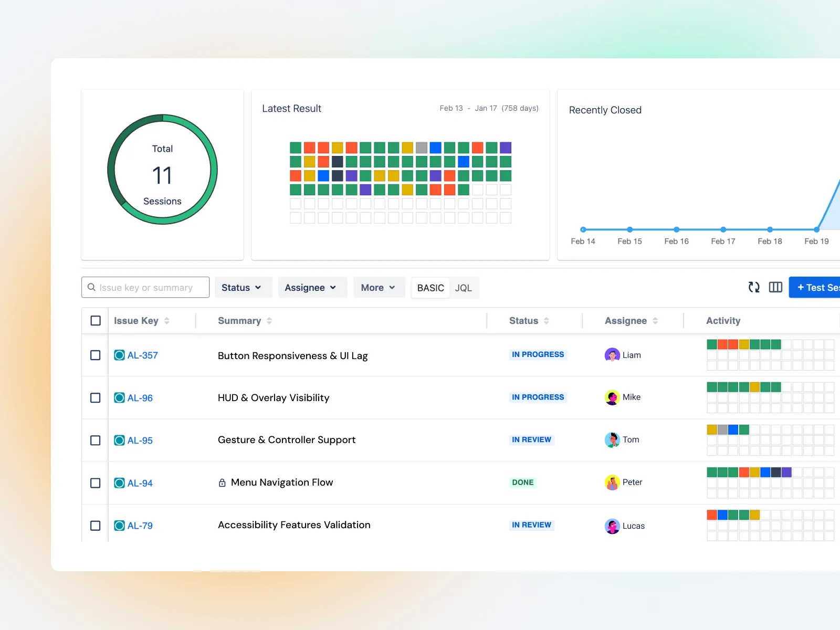Screen dimensions: 840x630
Task: Click the AL-357 issue type icon
Action: (x=119, y=355)
